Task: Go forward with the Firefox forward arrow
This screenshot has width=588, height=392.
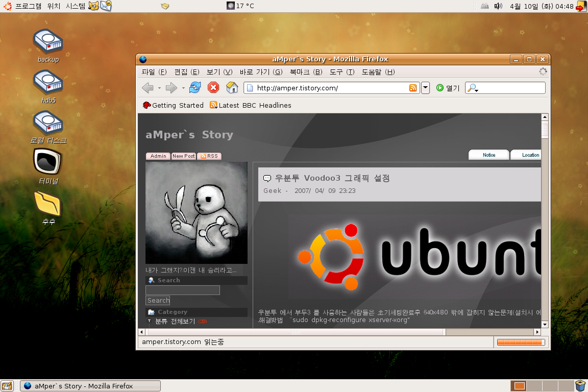Action: tap(171, 88)
